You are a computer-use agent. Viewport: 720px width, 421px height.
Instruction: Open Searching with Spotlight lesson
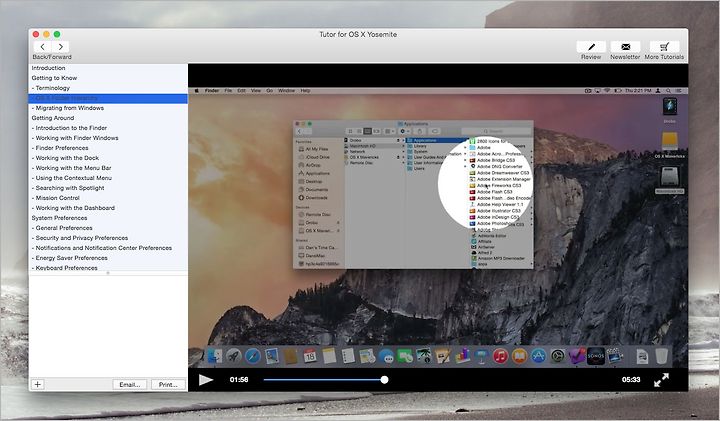(108, 188)
